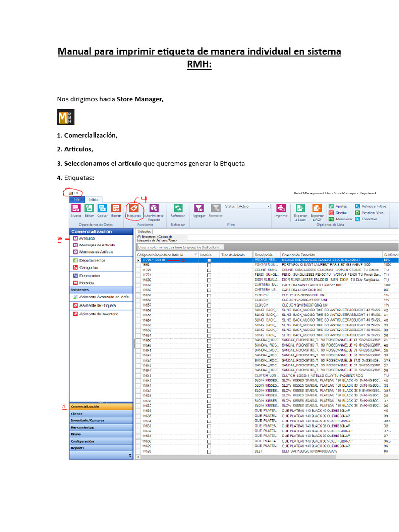Open Categorías in the side panel
This screenshot has width=399, height=532.
(85, 268)
